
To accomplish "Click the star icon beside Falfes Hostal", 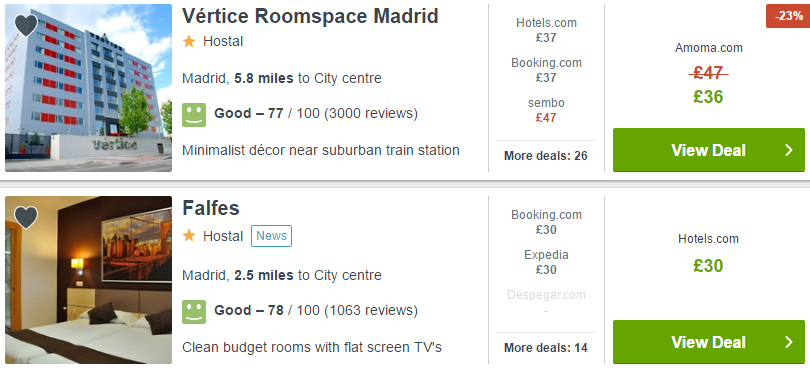I will click(189, 236).
